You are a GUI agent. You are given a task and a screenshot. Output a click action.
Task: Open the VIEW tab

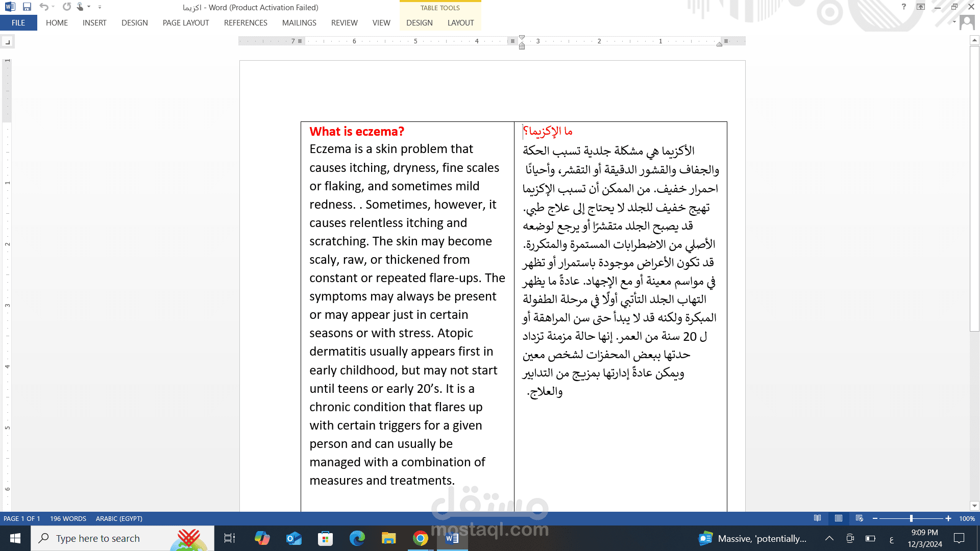coord(381,23)
